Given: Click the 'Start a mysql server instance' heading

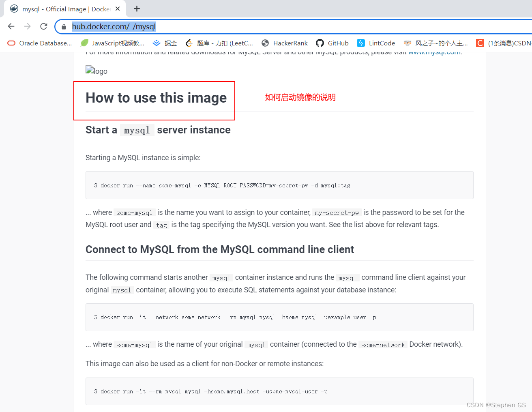Looking at the screenshot, I should pos(158,130).
